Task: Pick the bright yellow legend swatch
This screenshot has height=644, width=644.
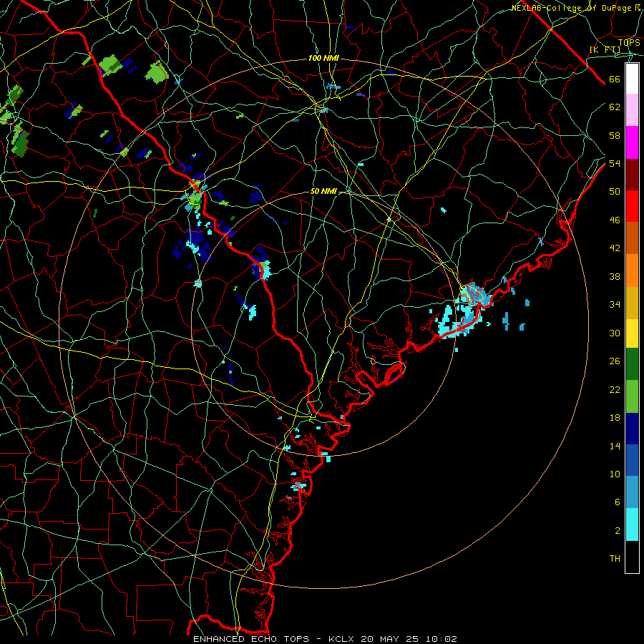Action: tap(632, 333)
